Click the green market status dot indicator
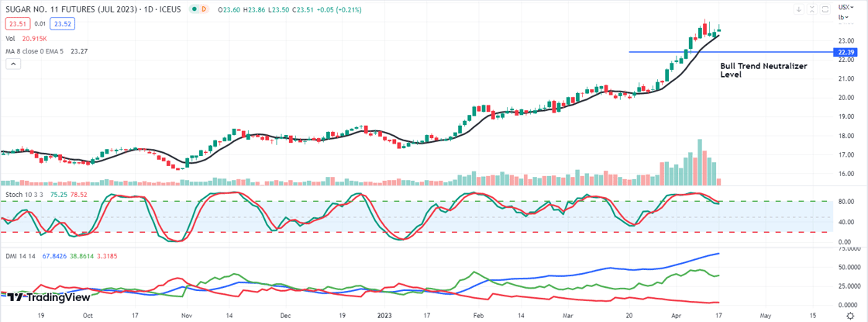The width and height of the screenshot is (868, 322). coord(193,9)
